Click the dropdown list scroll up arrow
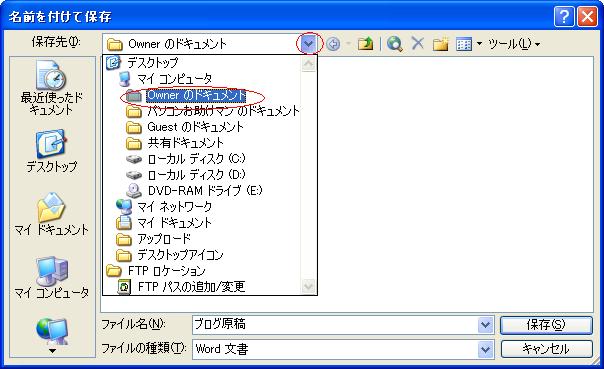 point(308,64)
